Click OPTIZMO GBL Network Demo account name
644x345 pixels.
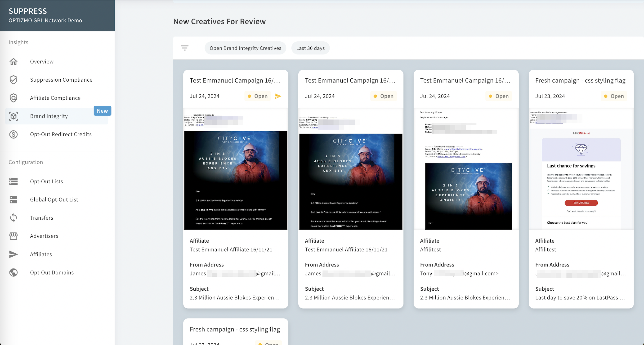45,21
